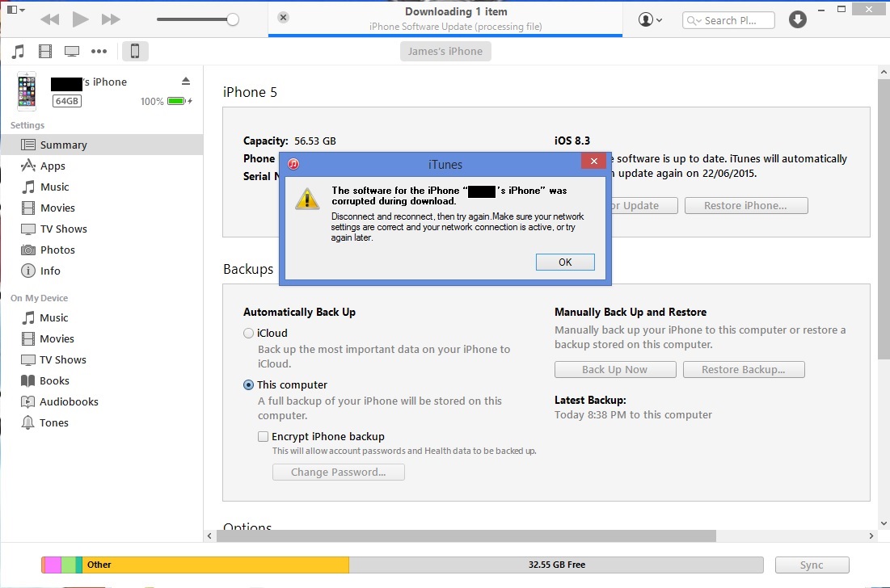Click the warning triangle icon in dialog
The height and width of the screenshot is (588, 890).
(x=307, y=199)
